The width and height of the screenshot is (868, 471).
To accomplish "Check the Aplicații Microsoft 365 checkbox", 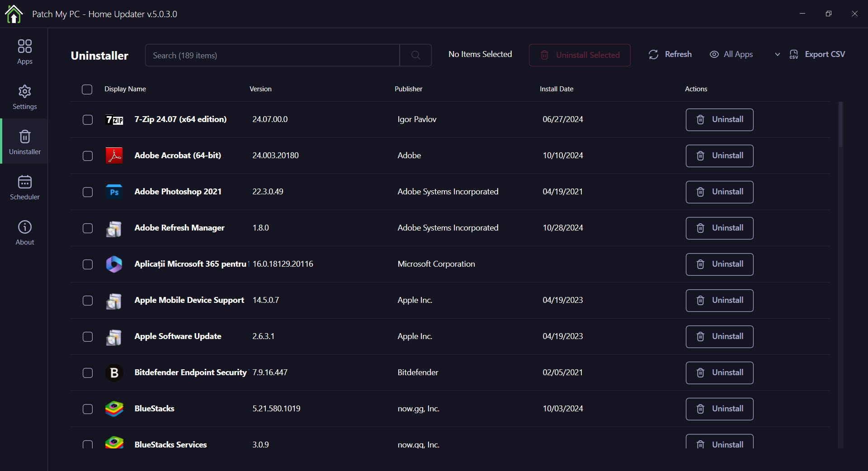I will (88, 264).
